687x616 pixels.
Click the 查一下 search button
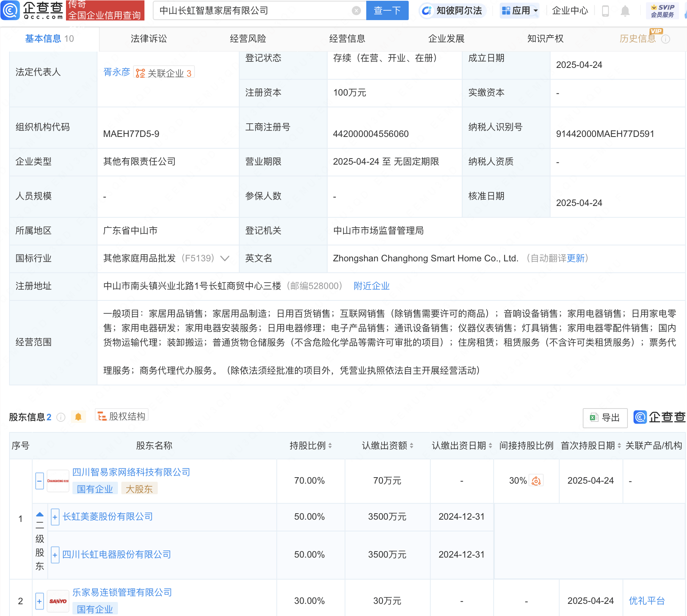tap(387, 11)
